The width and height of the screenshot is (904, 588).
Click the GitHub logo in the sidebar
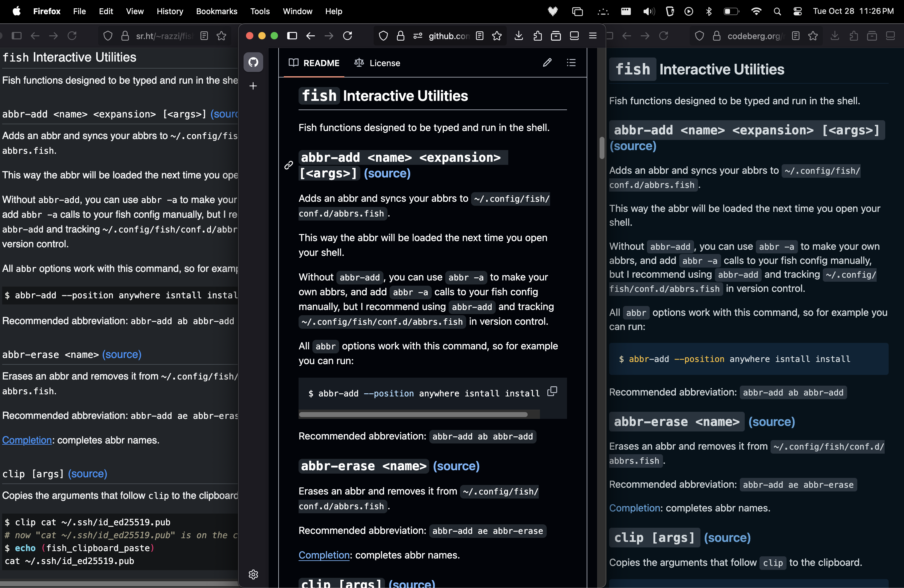click(253, 62)
